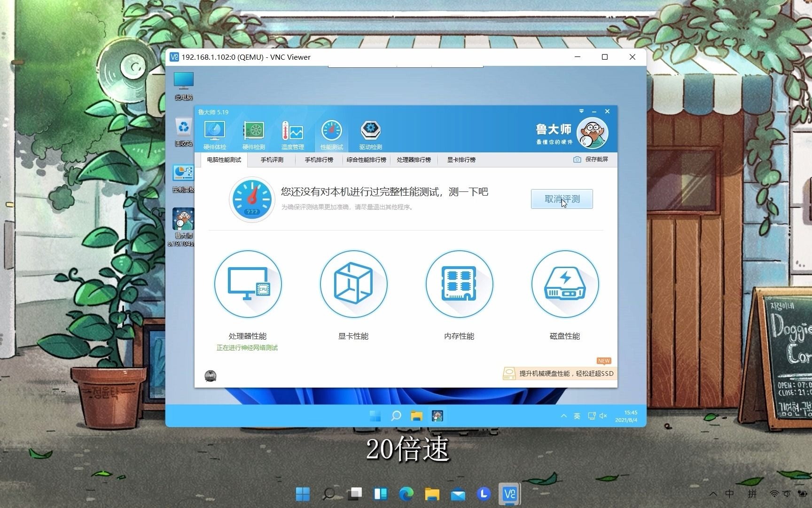Open Microsoft Edge on host taskbar
The height and width of the screenshot is (508, 812).
click(x=406, y=494)
